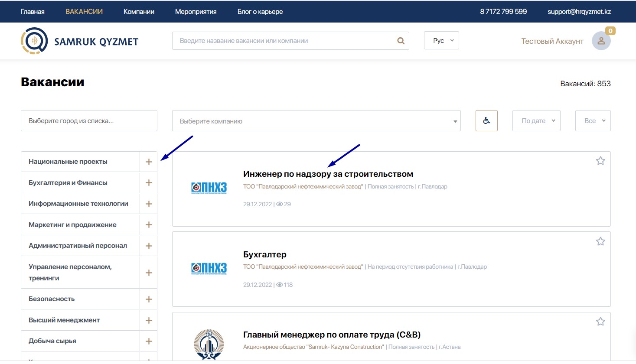Image resolution: width=636 pixels, height=364 pixels.
Task: Favorite the Инженер по надзору vacancy star
Action: coord(600,161)
